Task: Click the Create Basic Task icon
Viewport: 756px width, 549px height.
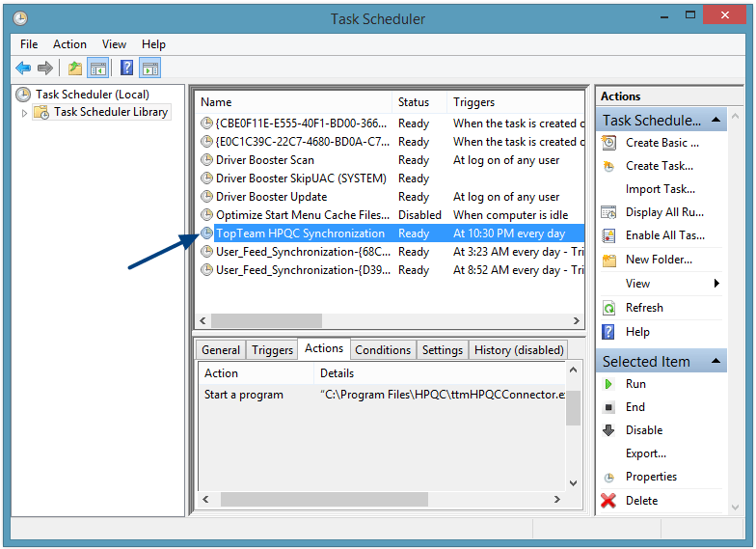Action: (608, 143)
